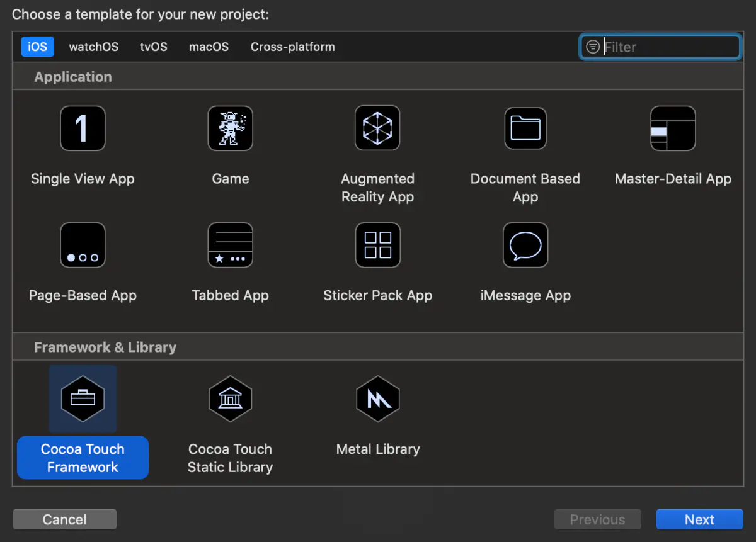Click the Cocoa Touch Framework label
Image resolution: width=756 pixels, height=542 pixels.
click(x=83, y=458)
